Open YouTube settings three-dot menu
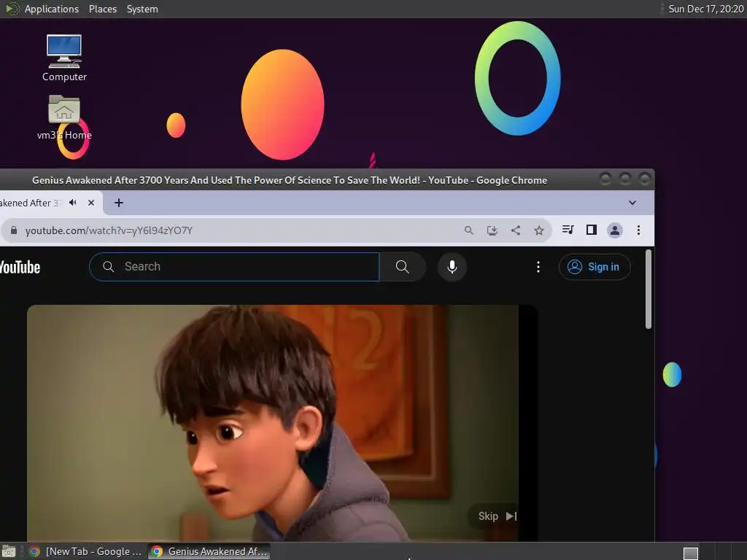747x560 pixels. click(x=538, y=267)
